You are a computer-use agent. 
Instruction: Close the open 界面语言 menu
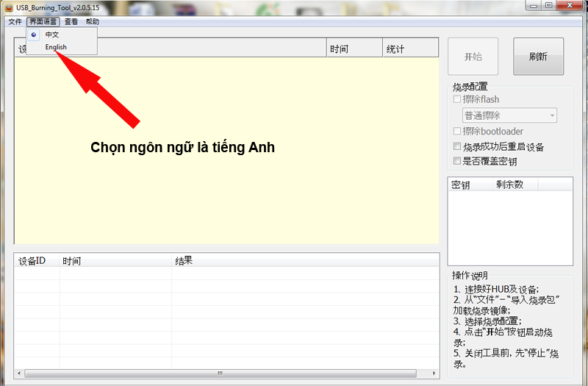click(44, 22)
